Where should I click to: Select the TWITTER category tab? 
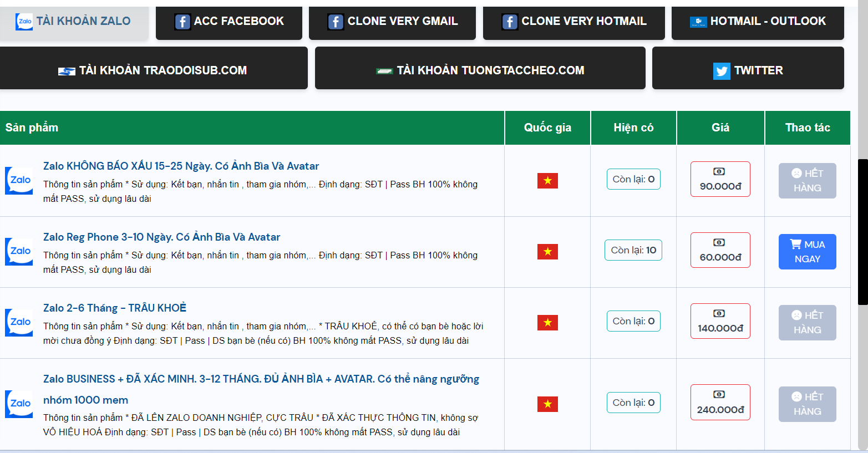point(748,68)
